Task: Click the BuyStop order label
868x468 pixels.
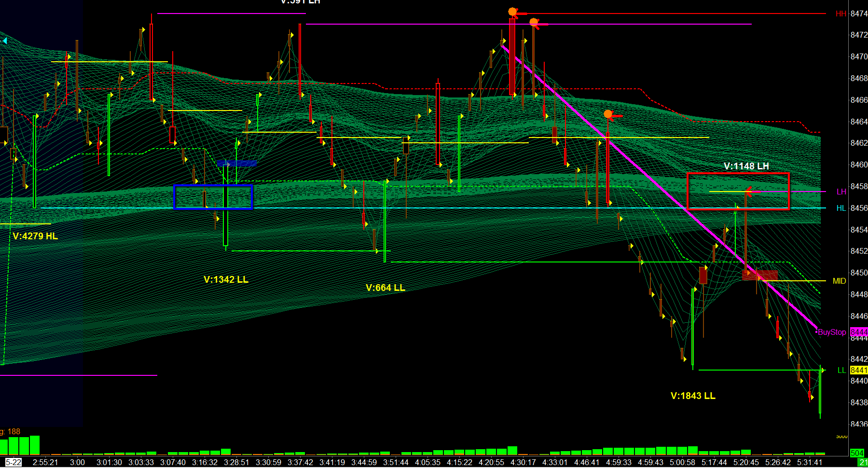Action: pos(832,332)
